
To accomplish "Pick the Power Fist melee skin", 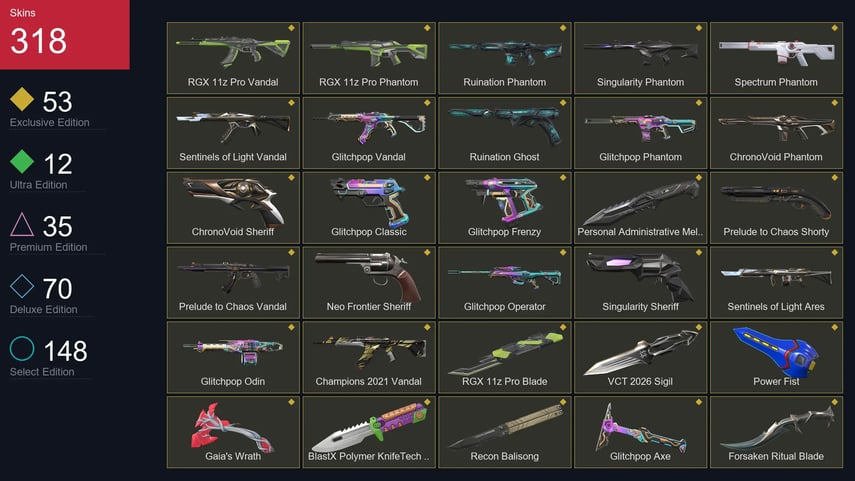I will click(776, 357).
